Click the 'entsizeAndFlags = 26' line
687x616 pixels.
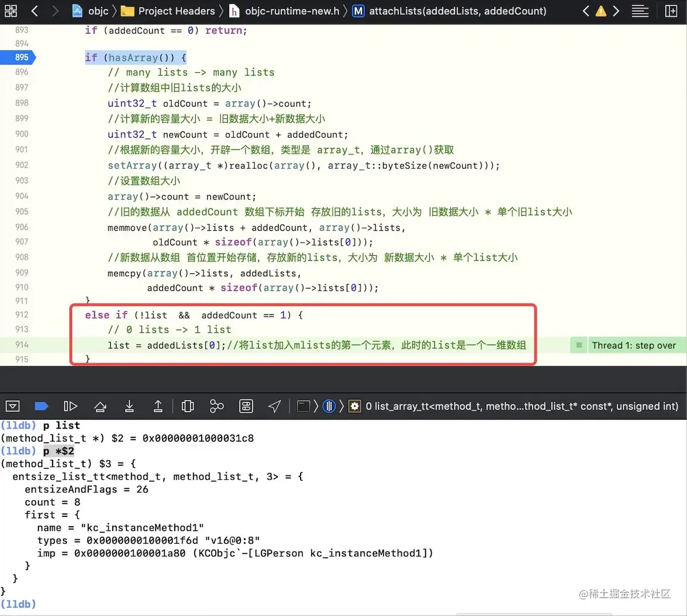[x=86, y=489]
